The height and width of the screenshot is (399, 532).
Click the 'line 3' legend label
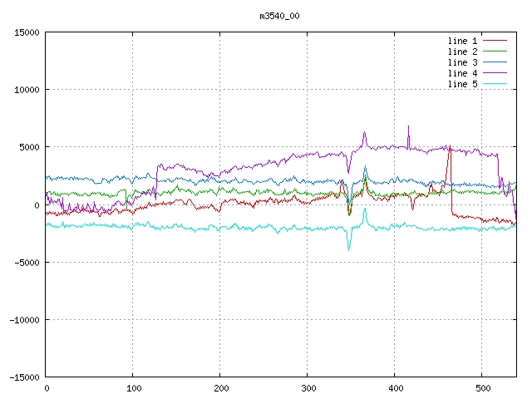coord(462,62)
